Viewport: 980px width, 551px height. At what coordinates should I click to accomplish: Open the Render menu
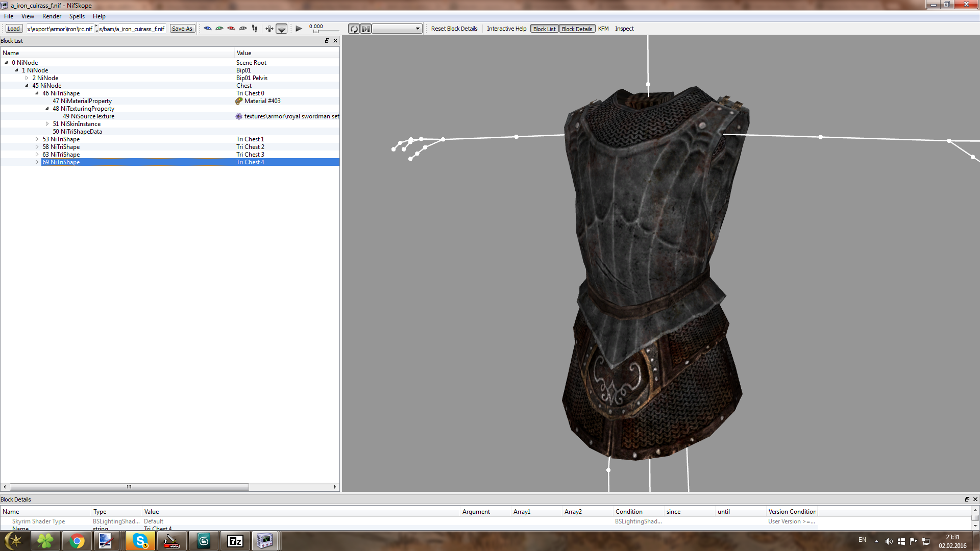(52, 16)
